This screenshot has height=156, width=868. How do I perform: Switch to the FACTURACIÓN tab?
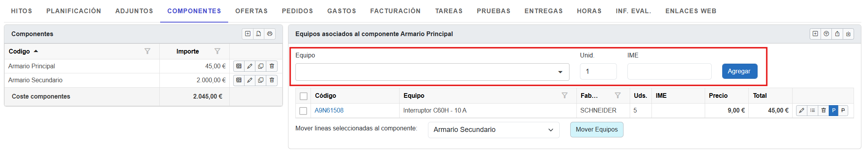click(395, 11)
